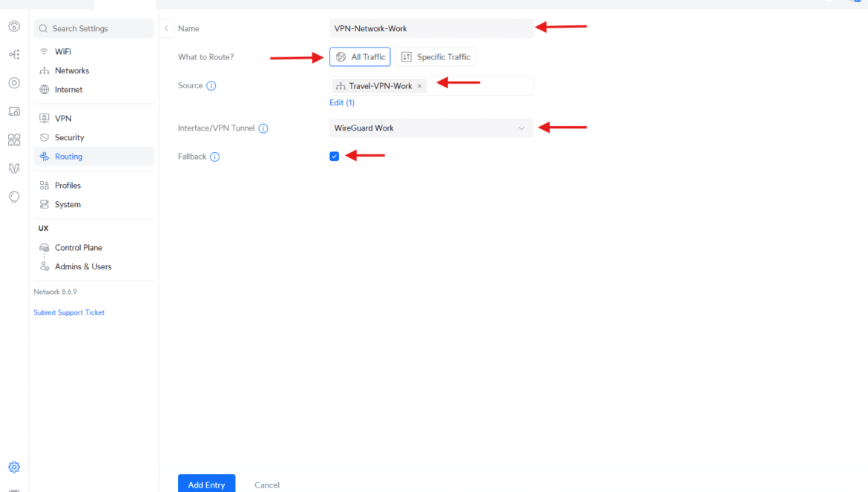Open Profiles settings

click(93, 186)
